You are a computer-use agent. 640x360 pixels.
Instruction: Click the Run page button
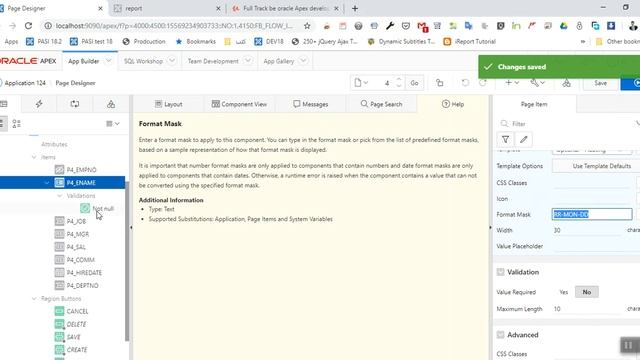(x=632, y=83)
